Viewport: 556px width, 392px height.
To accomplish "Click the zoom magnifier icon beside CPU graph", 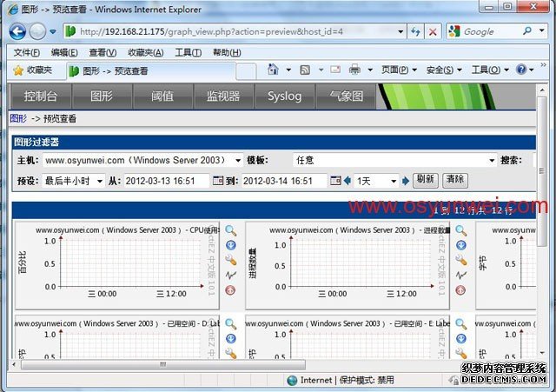I will (231, 231).
